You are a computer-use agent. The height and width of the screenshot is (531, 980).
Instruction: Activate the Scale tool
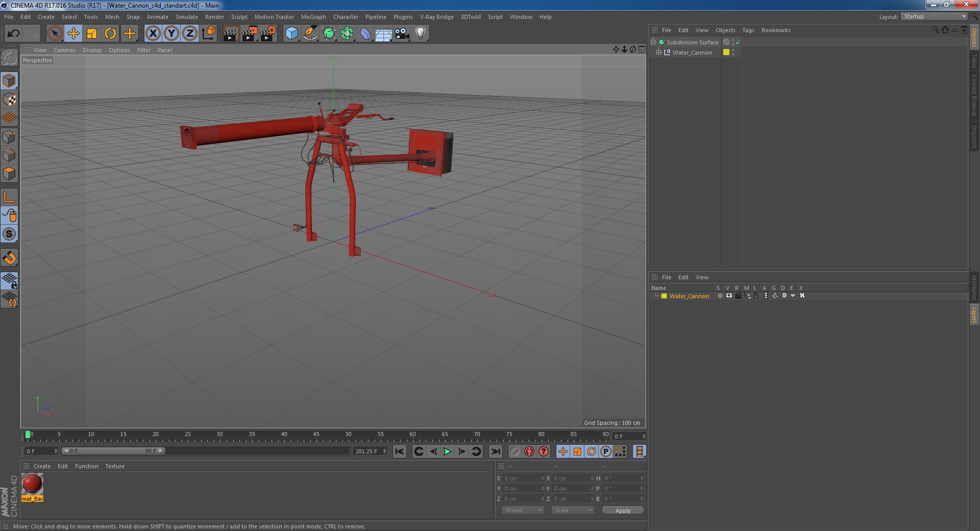pos(92,34)
